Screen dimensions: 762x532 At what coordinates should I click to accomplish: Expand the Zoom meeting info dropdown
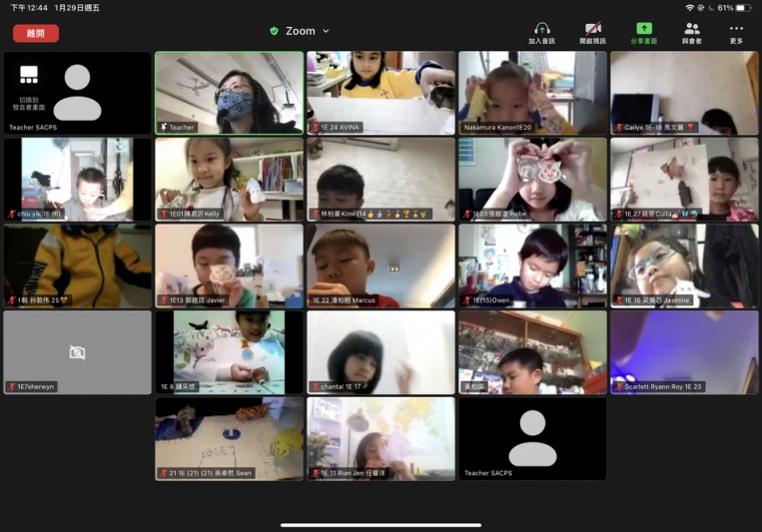[326, 31]
